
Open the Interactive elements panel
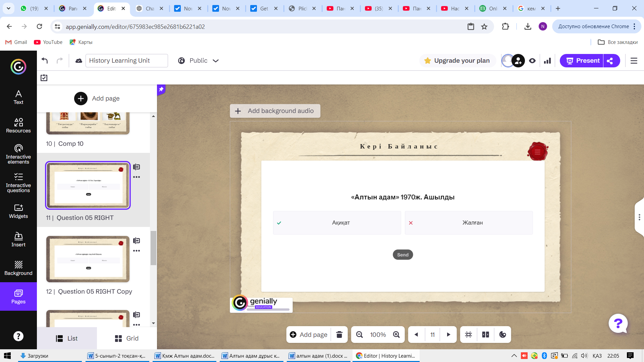point(18,154)
